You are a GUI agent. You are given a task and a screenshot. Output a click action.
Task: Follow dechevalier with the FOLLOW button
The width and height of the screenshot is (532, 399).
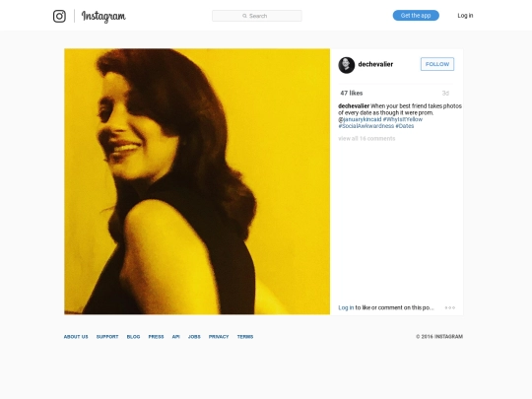(x=437, y=64)
